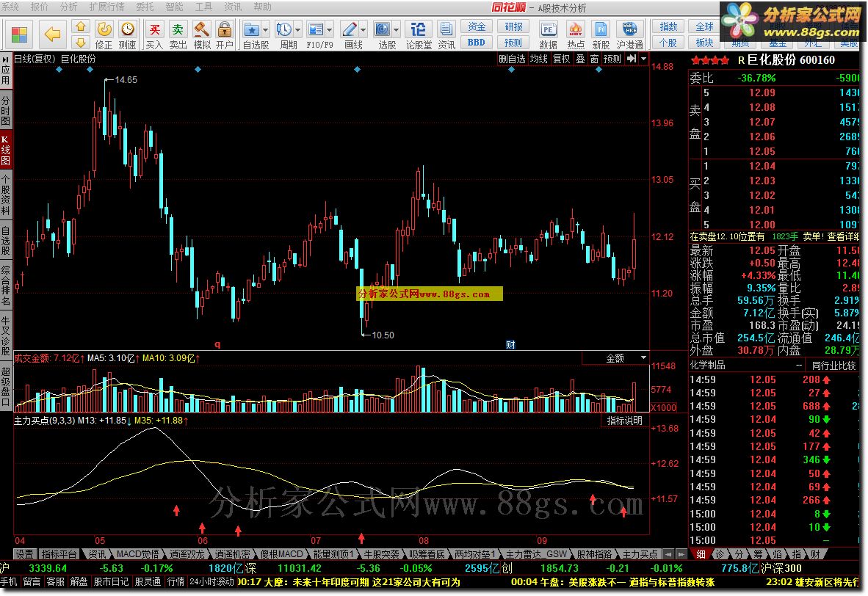Open the 热点 hot topics flame icon
The width and height of the screenshot is (868, 596).
pyautogui.click(x=575, y=34)
